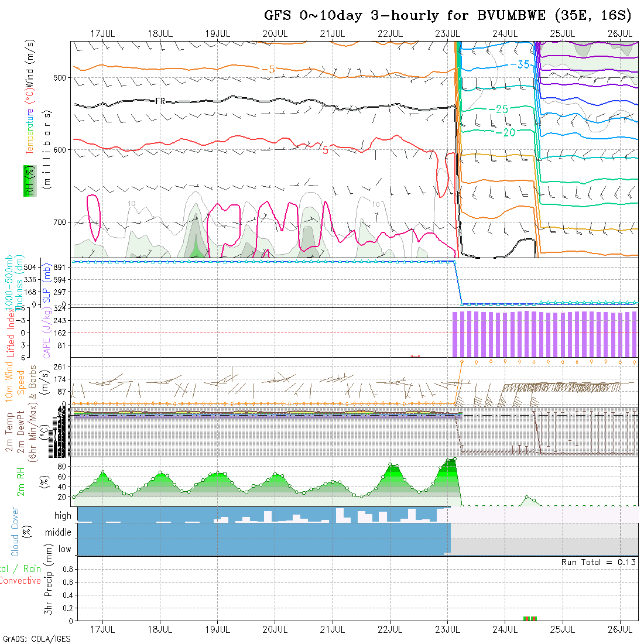Click the 23JUL date label on top axis

[x=447, y=33]
